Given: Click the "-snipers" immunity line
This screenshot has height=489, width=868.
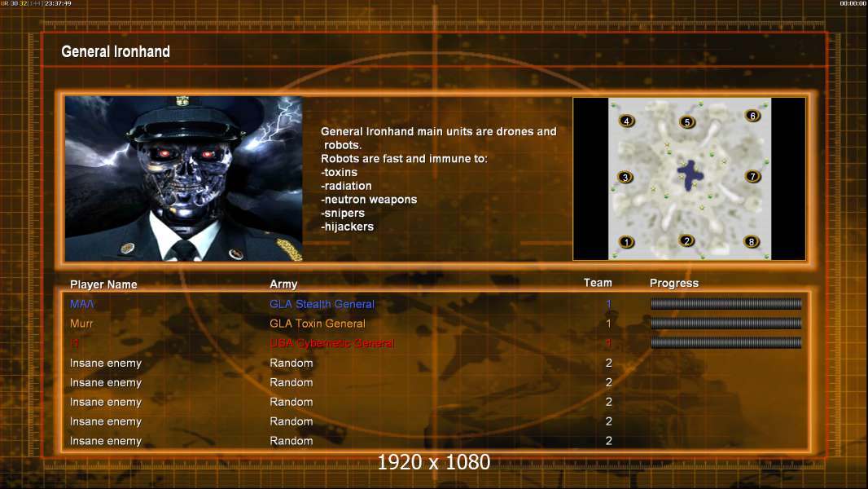Looking at the screenshot, I should click(x=343, y=214).
